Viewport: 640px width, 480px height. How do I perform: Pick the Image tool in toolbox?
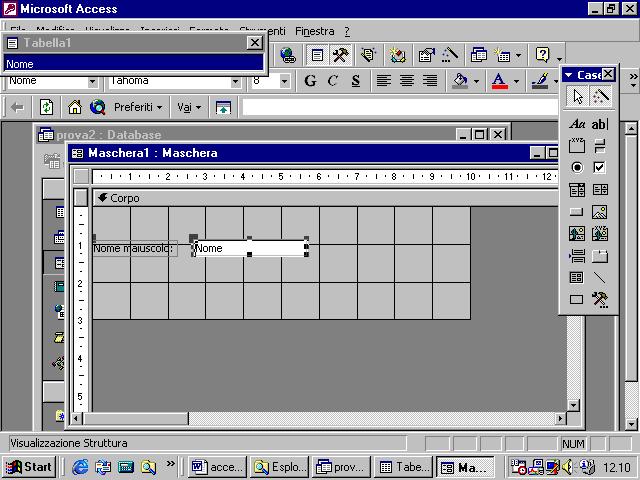coord(600,212)
